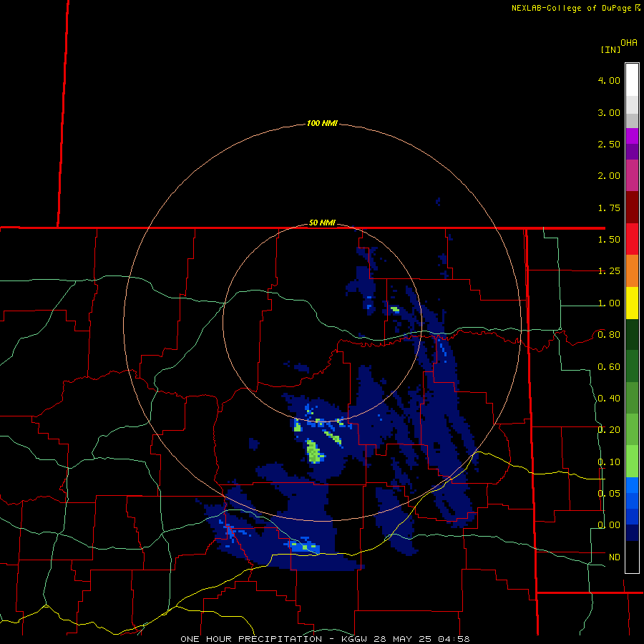Pick the bright magenta legend swatch
The height and width of the screenshot is (644, 644).
tap(632, 136)
